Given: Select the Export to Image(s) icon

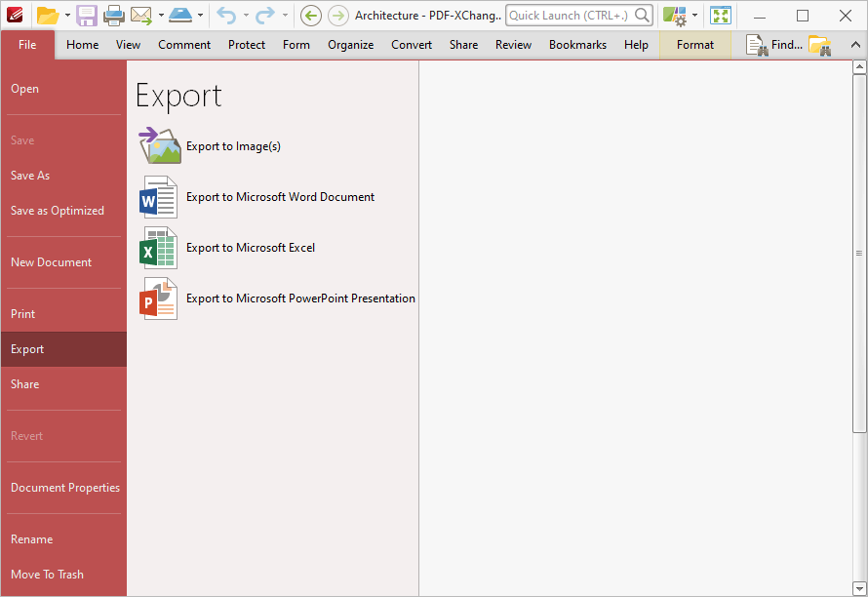Looking at the screenshot, I should click(x=159, y=144).
